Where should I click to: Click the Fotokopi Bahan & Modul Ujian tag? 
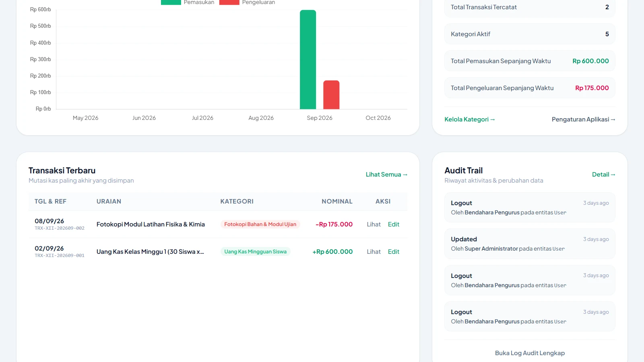coord(260,224)
